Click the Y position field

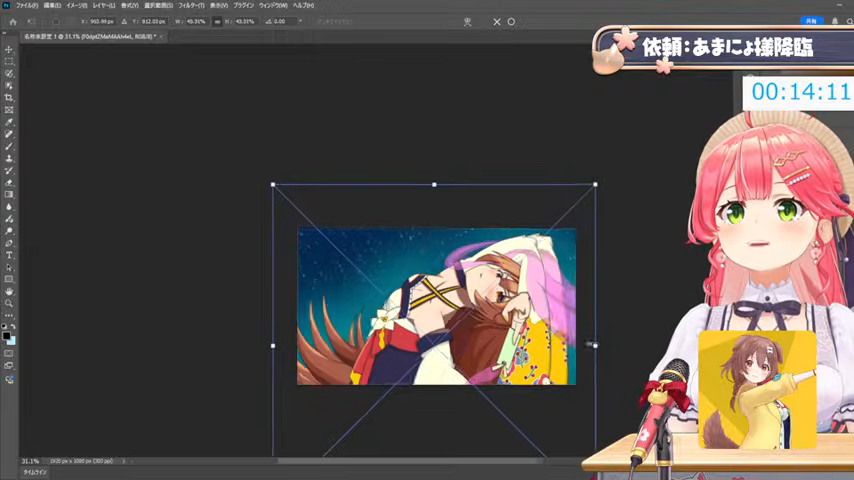pyautogui.click(x=153, y=22)
